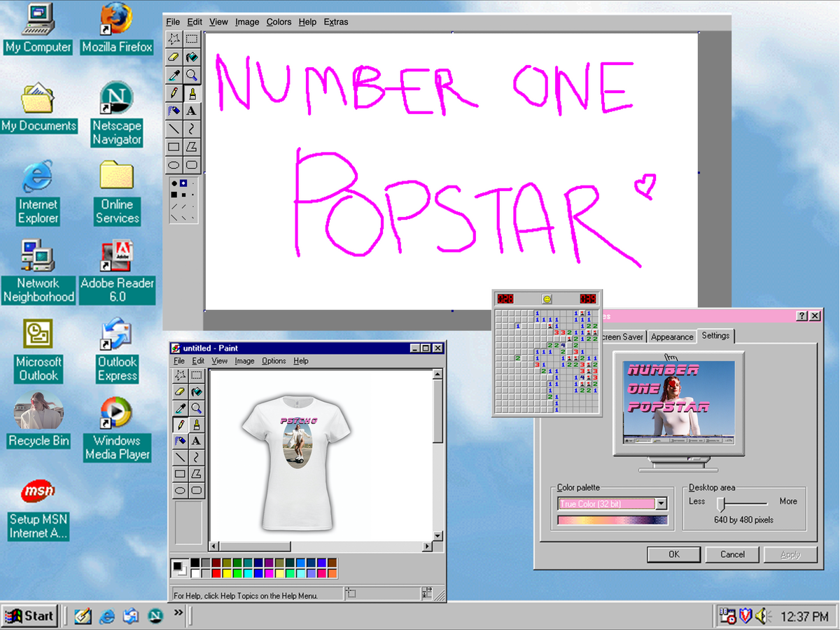Viewport: 840px width, 630px height.
Task: Open the Extras menu in large Paint window
Action: click(x=336, y=22)
